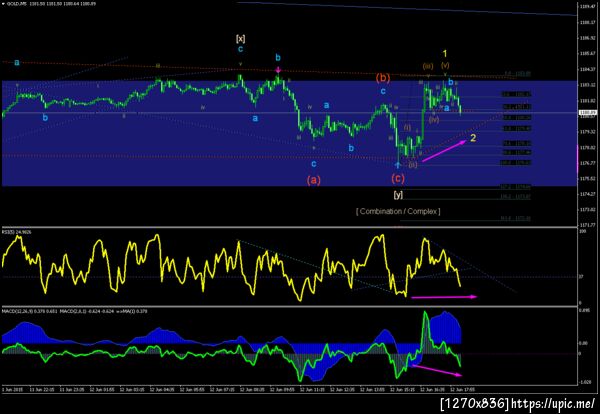Click the triangle icon before the GOLD,M5 title
This screenshot has height=414, width=600.
point(4,3)
